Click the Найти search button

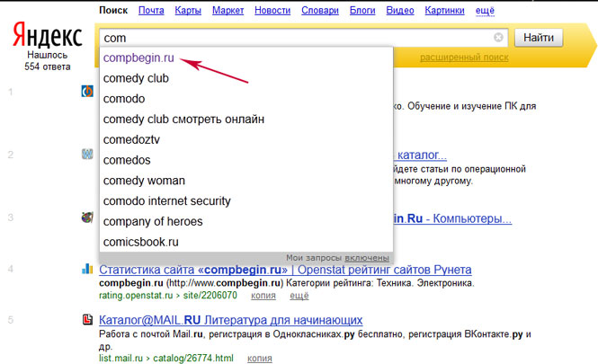coord(539,38)
